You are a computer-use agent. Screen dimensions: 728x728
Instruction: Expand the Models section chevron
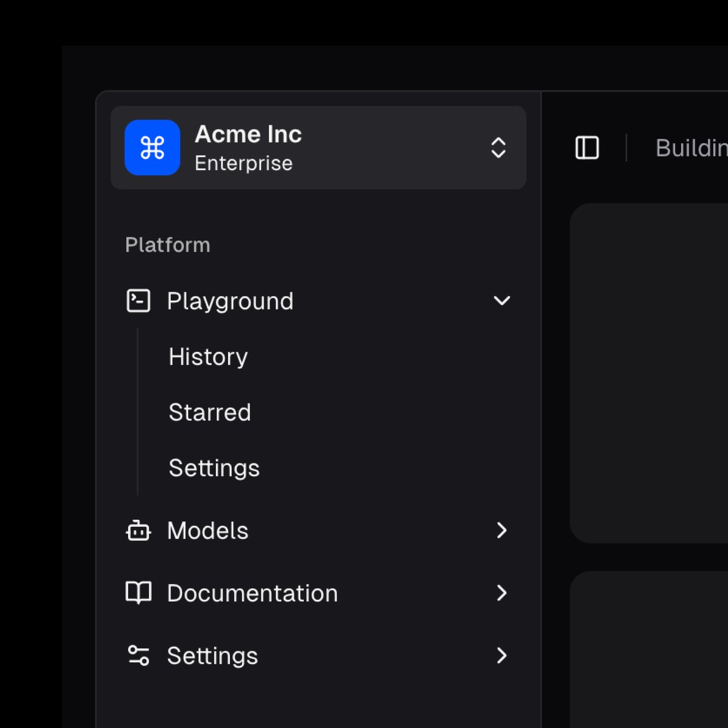point(502,530)
